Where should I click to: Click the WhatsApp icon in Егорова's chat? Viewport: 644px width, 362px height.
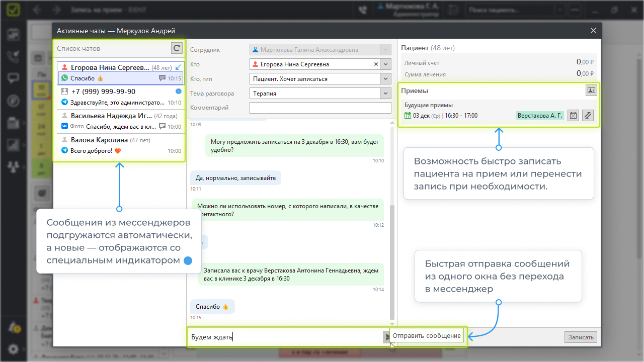64,78
